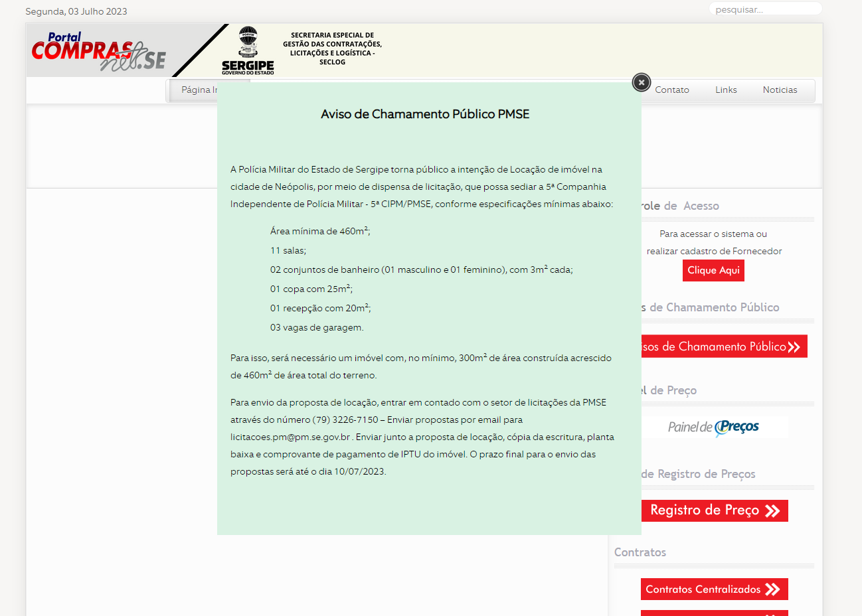
Task: Open the Links menu item
Action: [726, 90]
